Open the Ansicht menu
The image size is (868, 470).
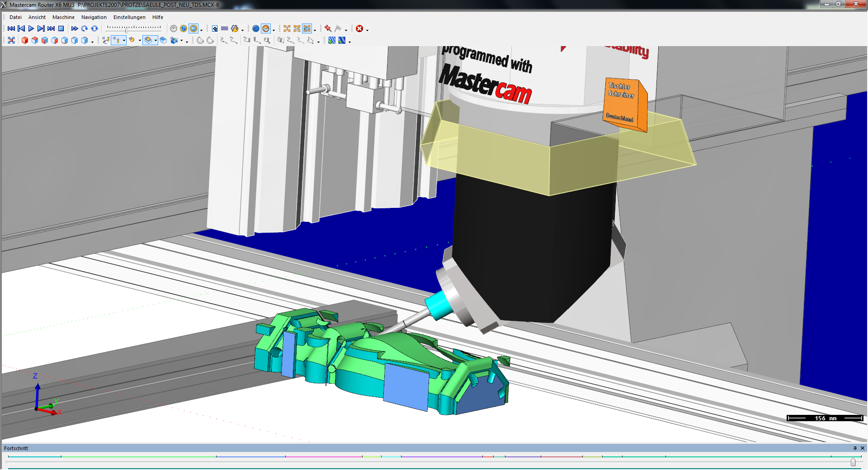point(37,17)
